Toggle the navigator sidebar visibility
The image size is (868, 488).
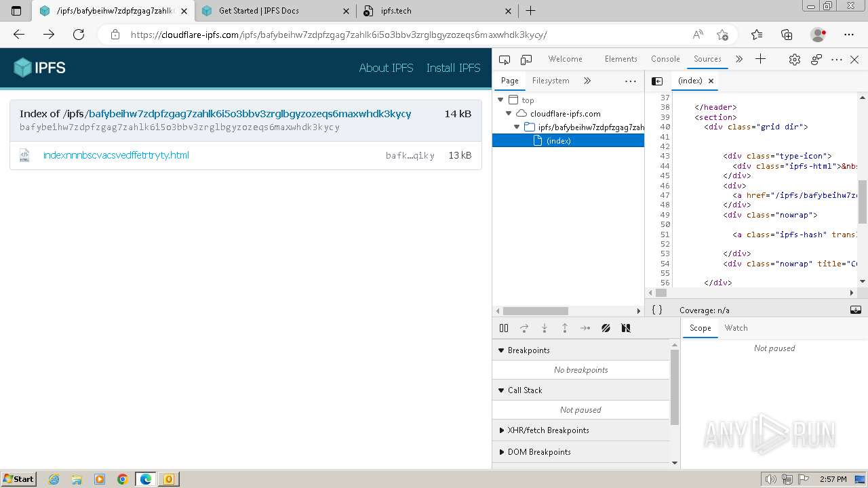(x=657, y=81)
